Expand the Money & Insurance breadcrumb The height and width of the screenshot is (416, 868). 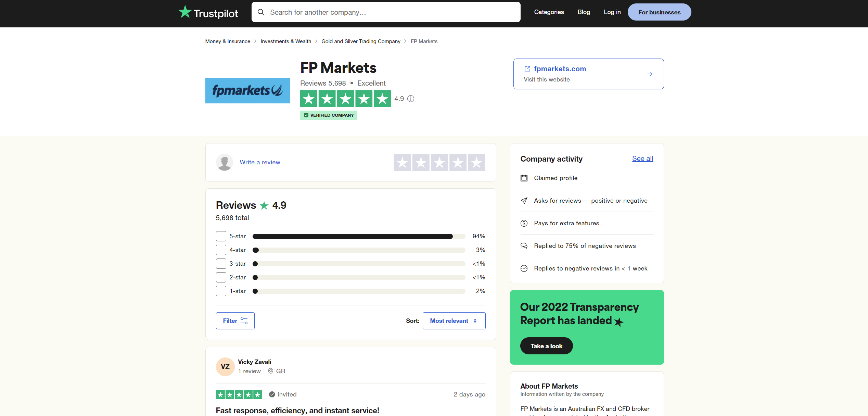coord(227,41)
